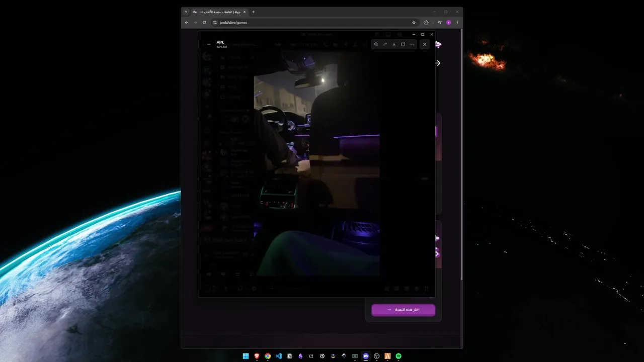
Task: Open Chrome profile avatar
Action: 448,23
